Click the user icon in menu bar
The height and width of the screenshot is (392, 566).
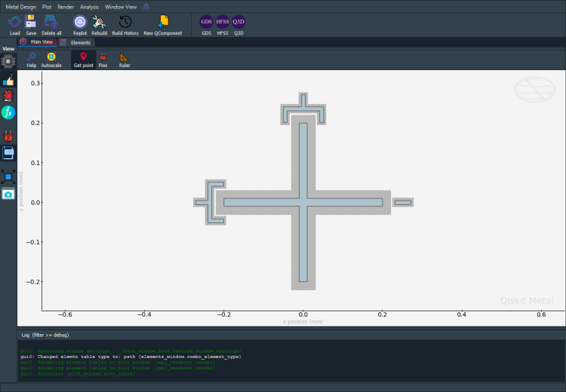click(146, 7)
